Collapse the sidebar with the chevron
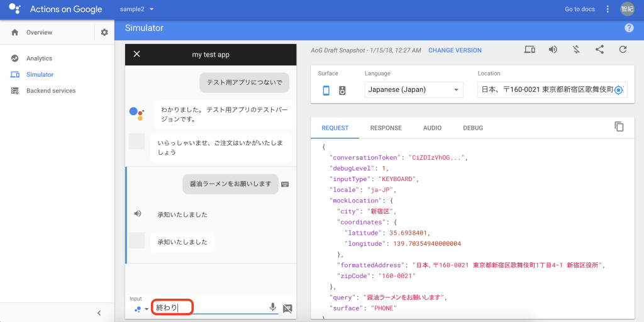This screenshot has width=644, height=322. (x=99, y=313)
